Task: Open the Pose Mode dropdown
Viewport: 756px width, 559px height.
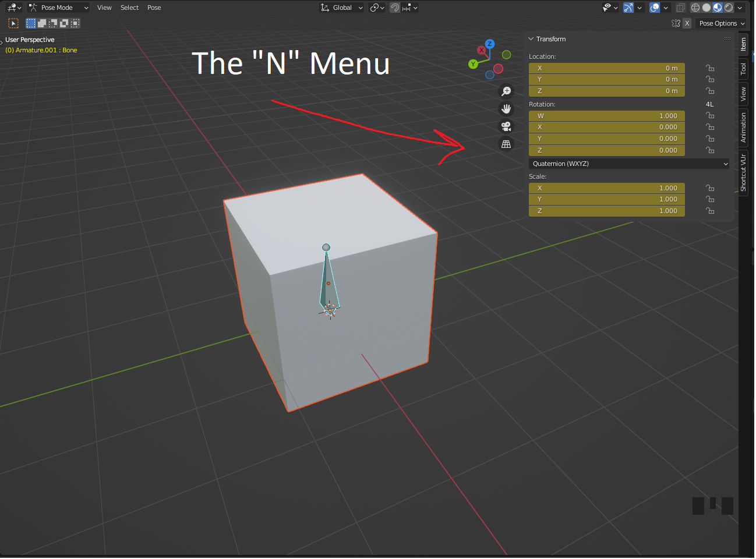Action: tap(58, 8)
